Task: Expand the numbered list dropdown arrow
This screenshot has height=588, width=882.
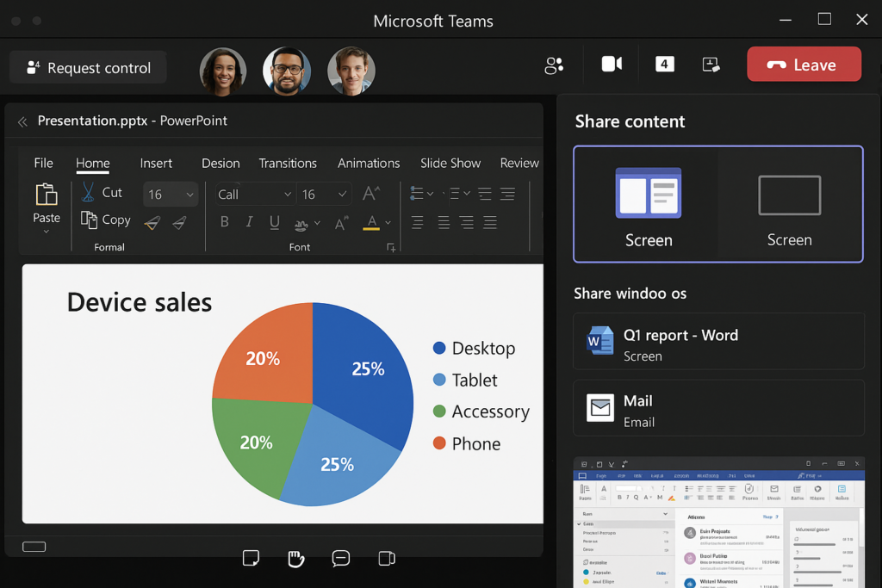Action: (x=467, y=194)
